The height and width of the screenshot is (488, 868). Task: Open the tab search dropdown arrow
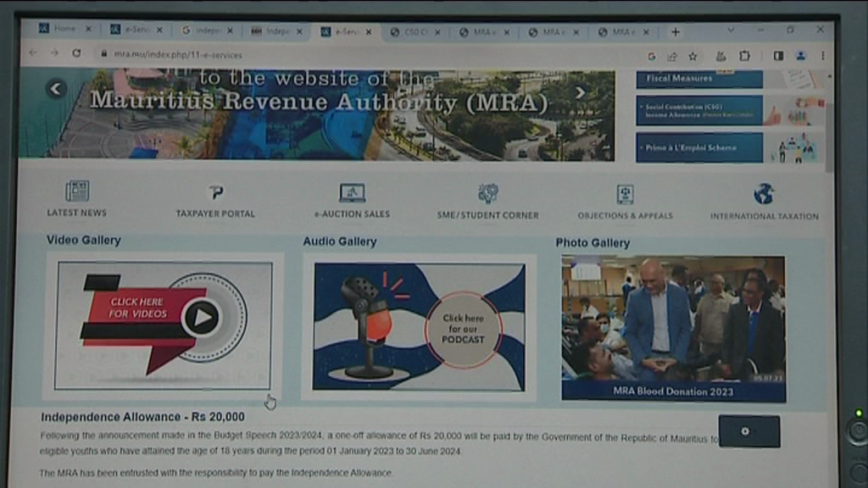pyautogui.click(x=731, y=30)
